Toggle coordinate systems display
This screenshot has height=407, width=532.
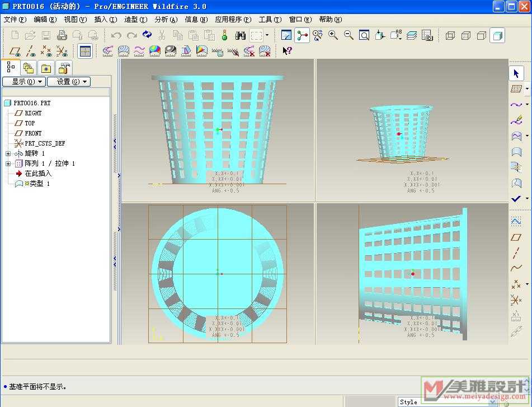(62, 51)
